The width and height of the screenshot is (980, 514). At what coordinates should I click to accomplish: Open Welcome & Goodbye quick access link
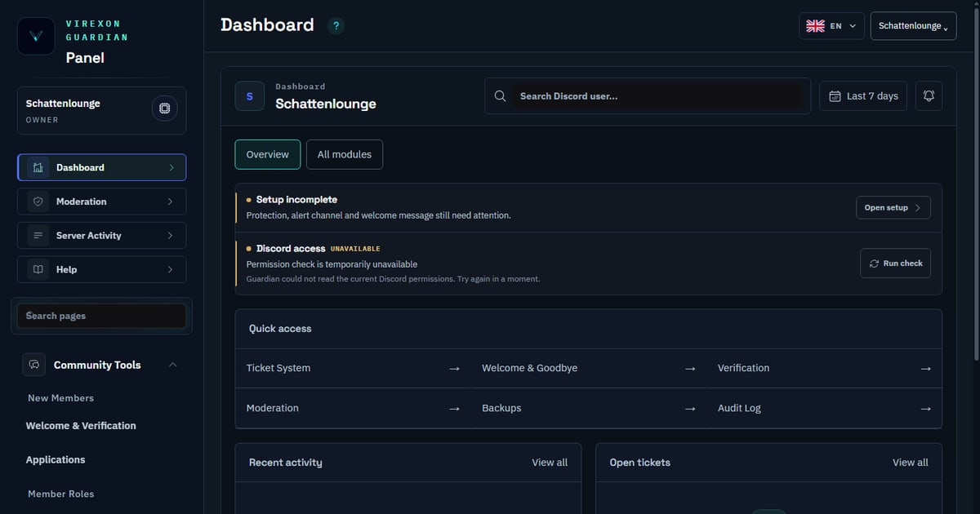coord(588,369)
